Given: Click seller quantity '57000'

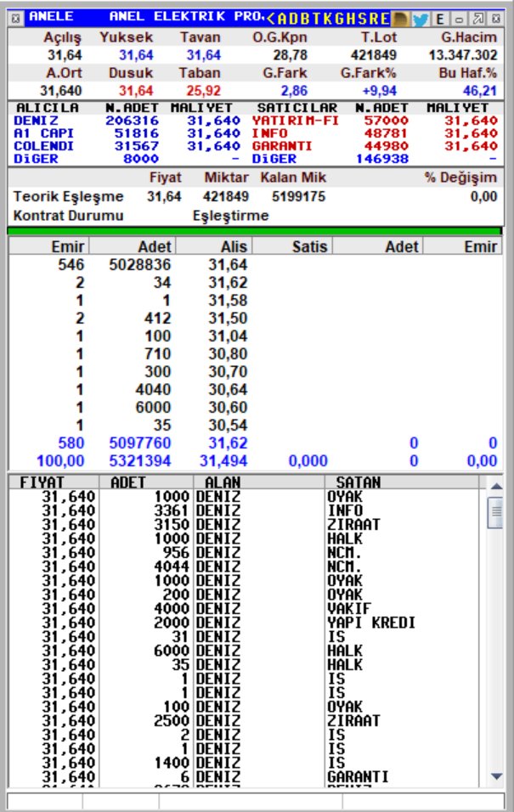Looking at the screenshot, I should pyautogui.click(x=386, y=121).
